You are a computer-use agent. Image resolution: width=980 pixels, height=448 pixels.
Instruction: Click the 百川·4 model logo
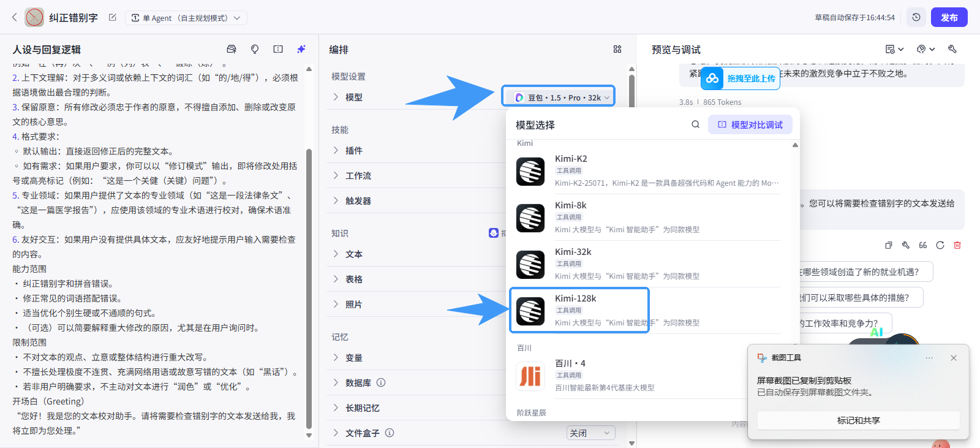click(x=530, y=376)
